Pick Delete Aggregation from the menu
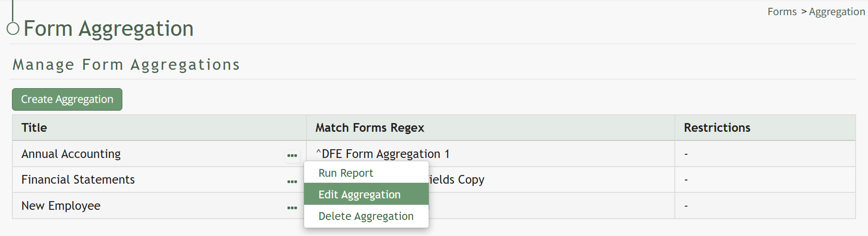Screen dimensions: 868x236 [366, 216]
